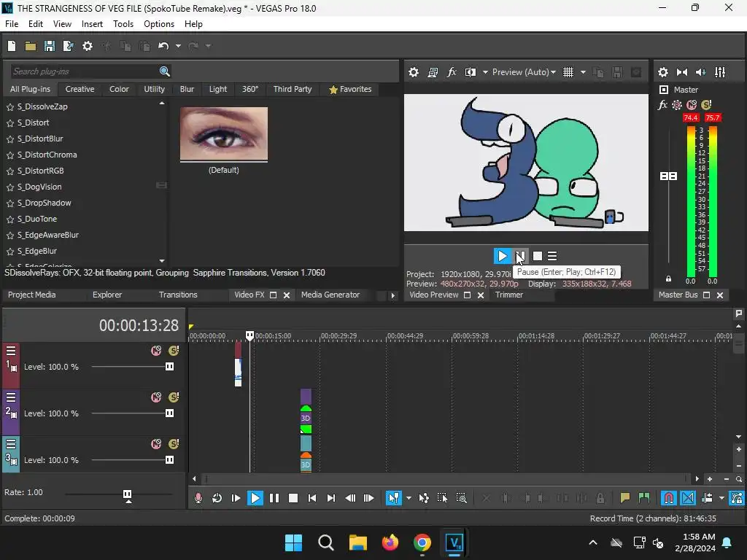Show more docked tabs with right arrow
The width and height of the screenshot is (747, 560).
392,296
